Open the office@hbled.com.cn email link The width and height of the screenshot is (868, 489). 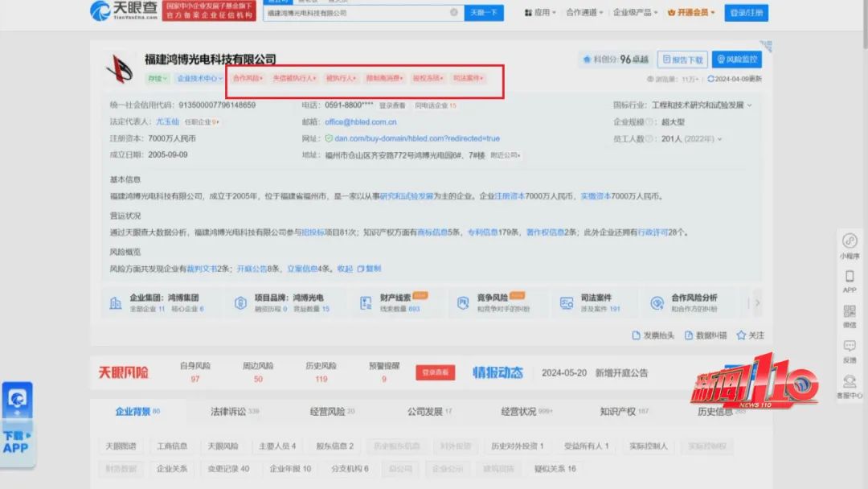[360, 121]
